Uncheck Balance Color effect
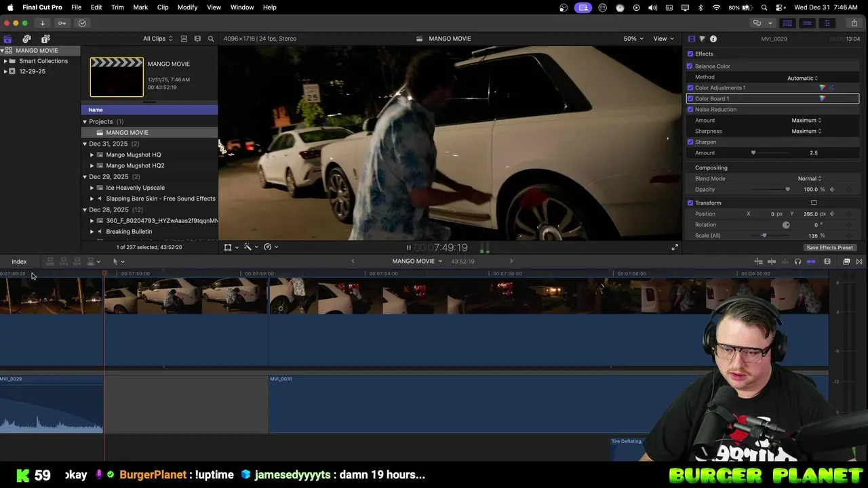 pos(690,66)
